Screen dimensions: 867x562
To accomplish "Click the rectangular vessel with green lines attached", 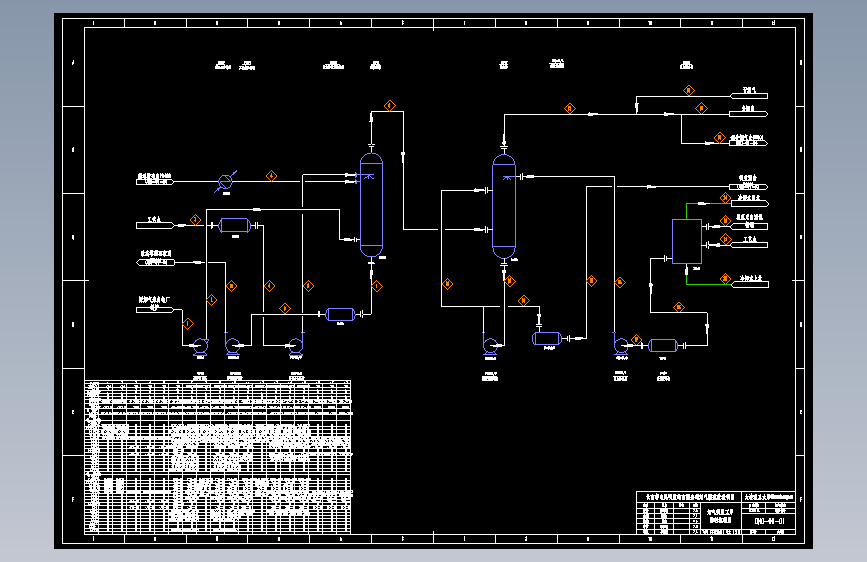I will pos(687,241).
